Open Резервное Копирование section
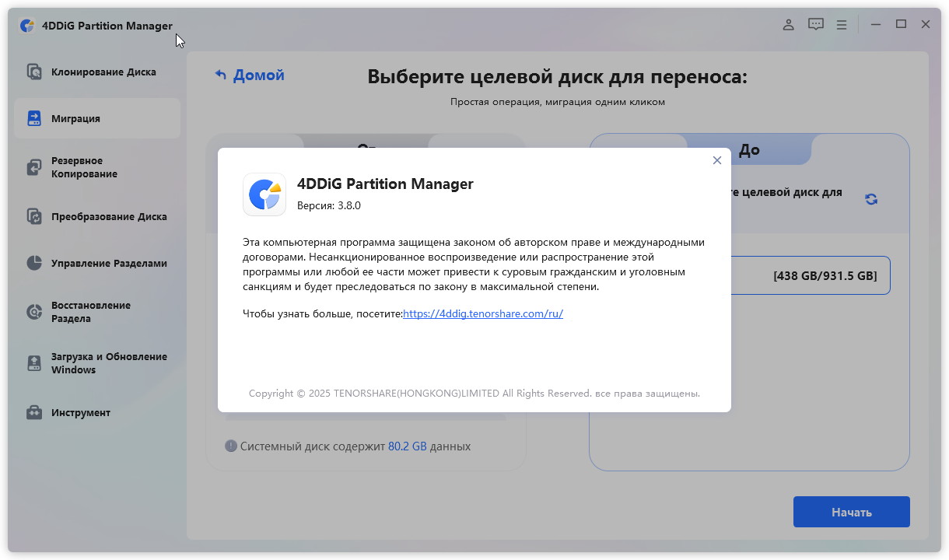949x560 pixels. tap(97, 167)
